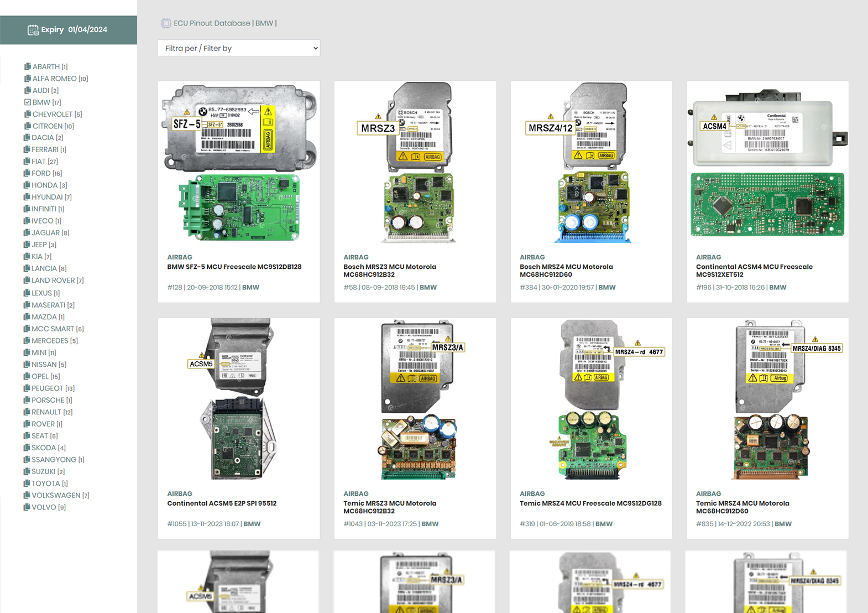The height and width of the screenshot is (613, 868).
Task: Open the ACSM5 module thumbnail
Action: pyautogui.click(x=239, y=399)
